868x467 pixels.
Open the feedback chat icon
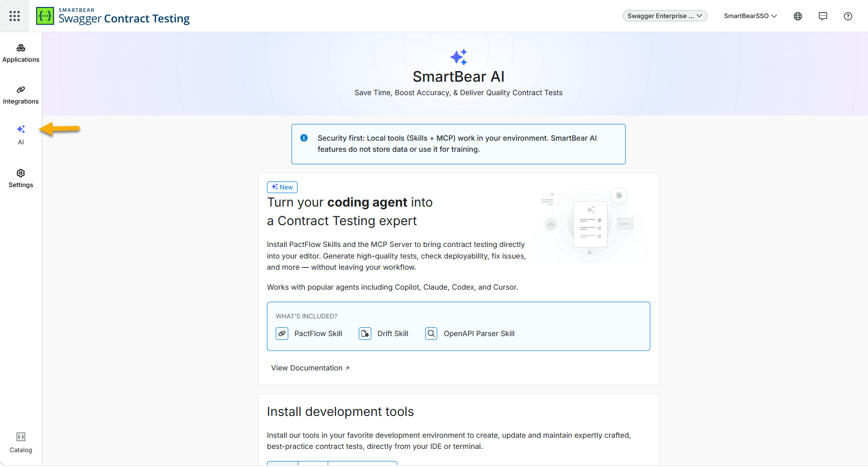(x=823, y=16)
